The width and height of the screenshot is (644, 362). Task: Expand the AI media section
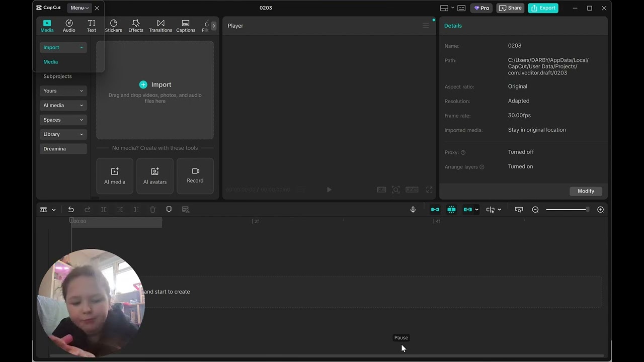point(63,106)
